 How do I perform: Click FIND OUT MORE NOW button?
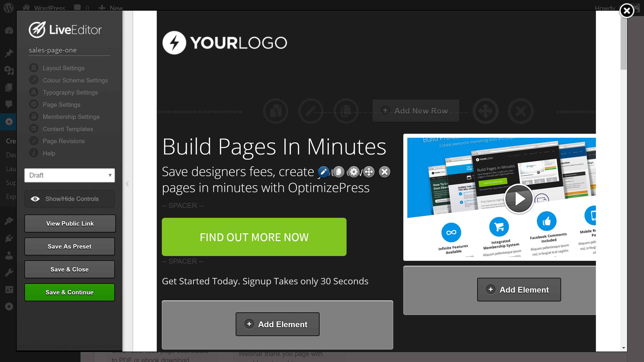(254, 237)
